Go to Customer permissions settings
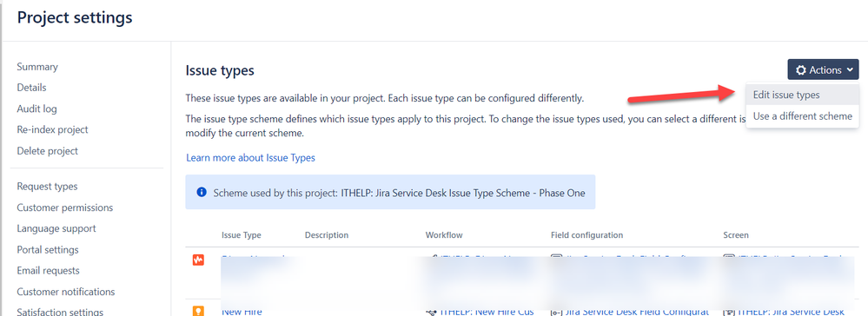The image size is (868, 316). click(65, 207)
